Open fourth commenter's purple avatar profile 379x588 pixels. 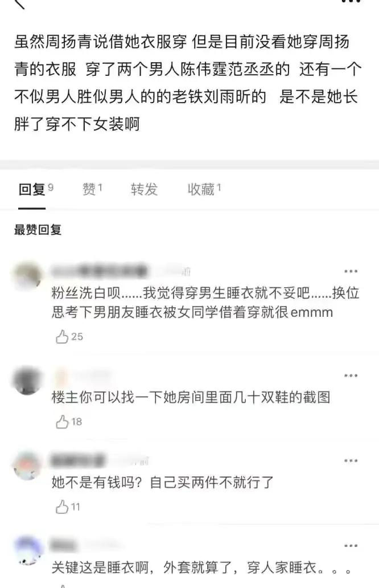pos(27,552)
